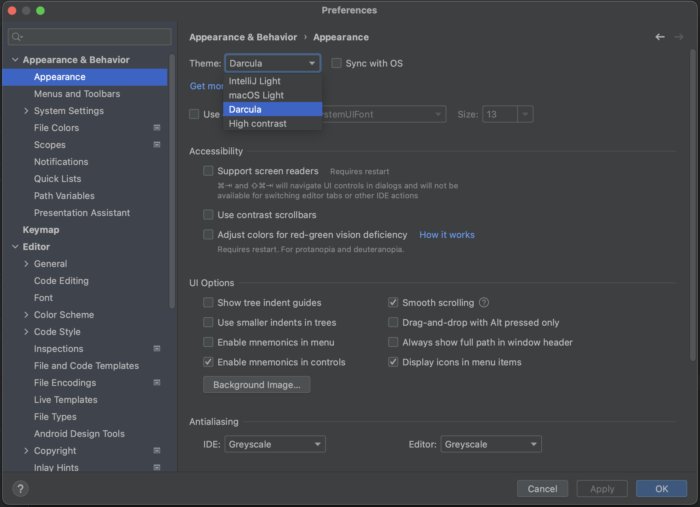Click OK to confirm preferences
The image size is (700, 507).
tap(661, 489)
